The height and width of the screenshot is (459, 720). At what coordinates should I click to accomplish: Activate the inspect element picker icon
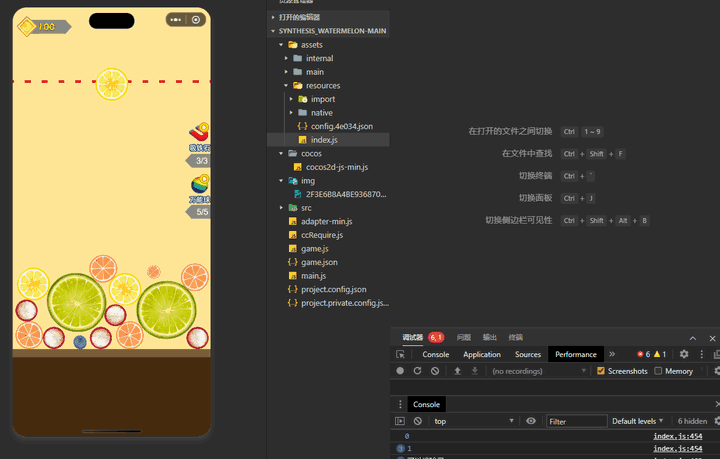point(400,354)
